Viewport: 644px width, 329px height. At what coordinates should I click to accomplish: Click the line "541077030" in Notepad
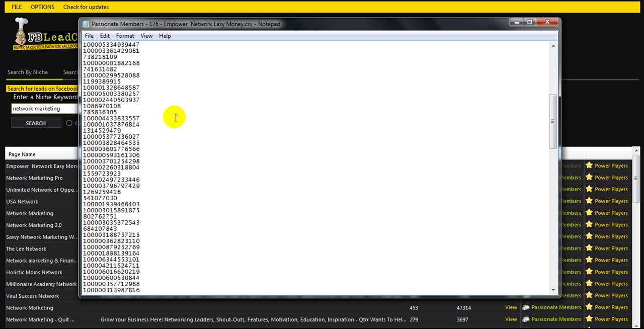point(100,198)
